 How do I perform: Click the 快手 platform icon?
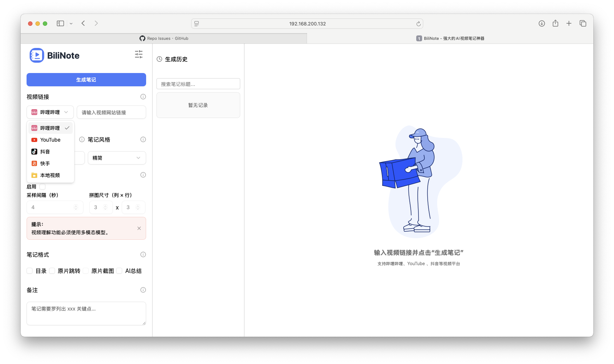point(35,163)
